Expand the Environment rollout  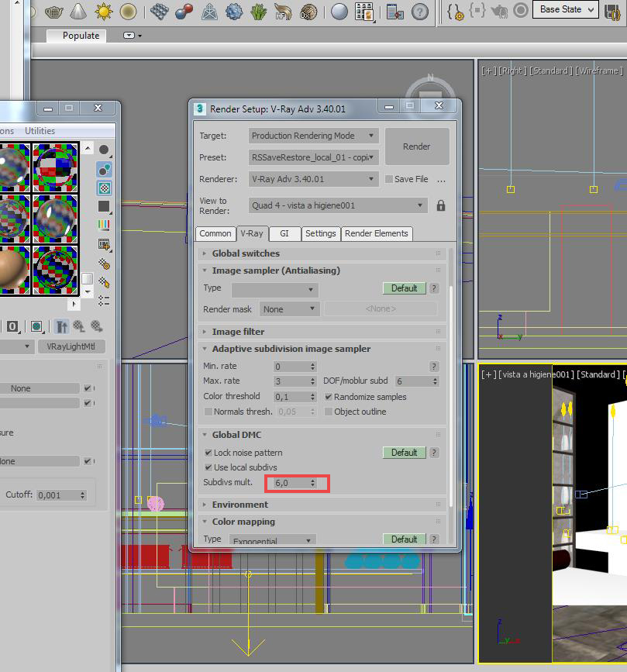240,505
